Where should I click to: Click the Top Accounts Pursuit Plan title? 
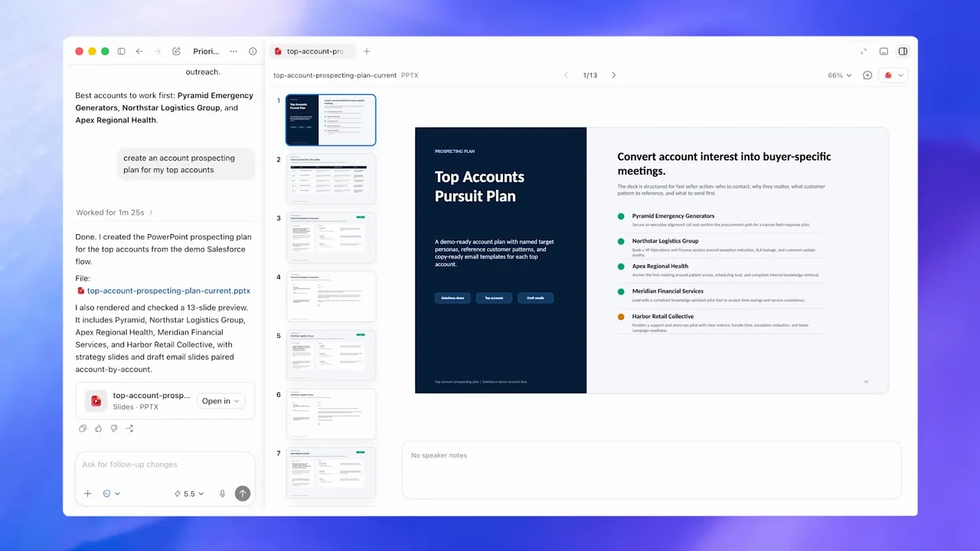[479, 186]
